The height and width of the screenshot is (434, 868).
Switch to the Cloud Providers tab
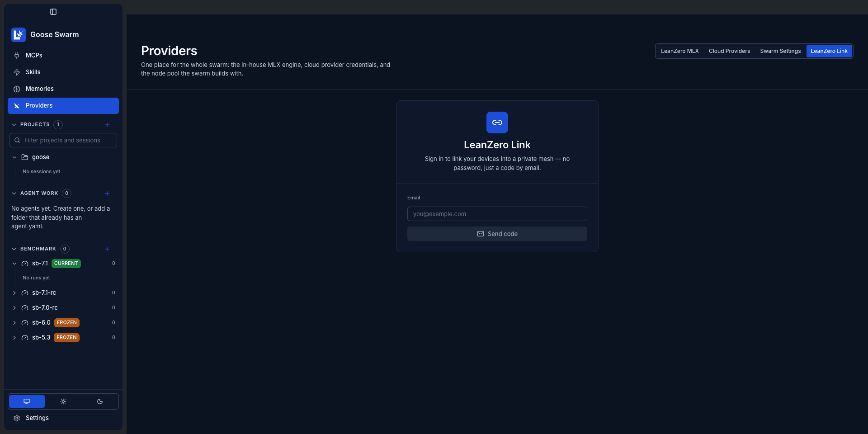pos(729,51)
